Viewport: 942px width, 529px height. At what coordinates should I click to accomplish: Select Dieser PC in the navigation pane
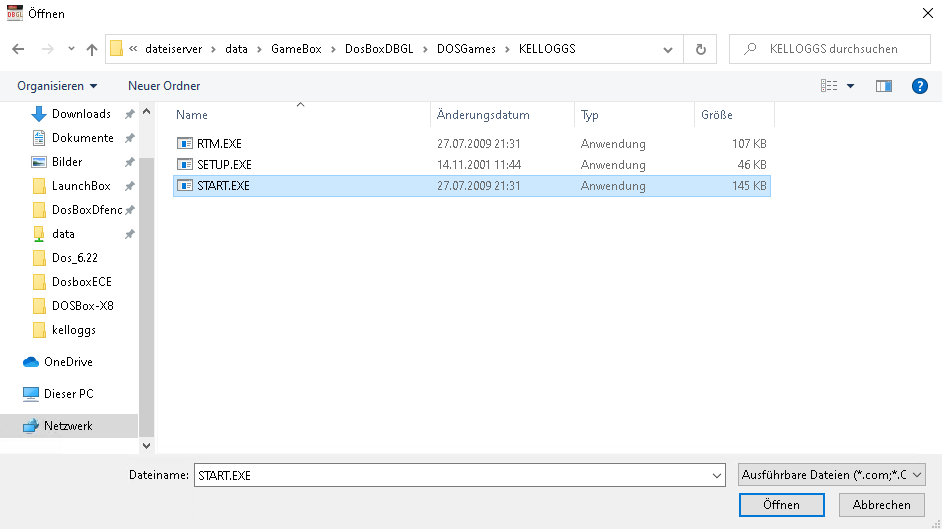(x=68, y=393)
